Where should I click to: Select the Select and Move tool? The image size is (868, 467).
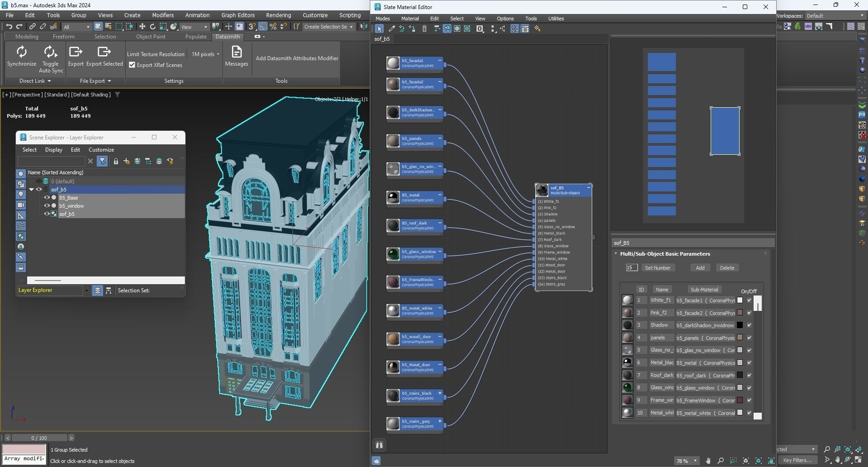click(x=142, y=27)
